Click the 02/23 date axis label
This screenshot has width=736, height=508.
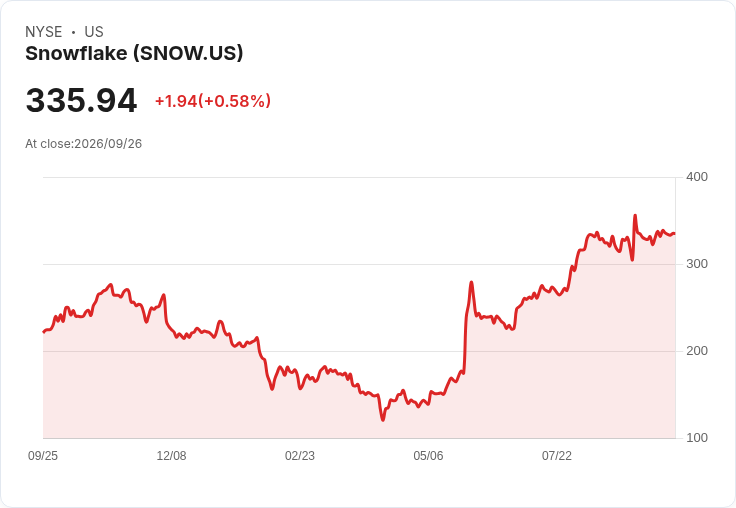click(x=300, y=456)
